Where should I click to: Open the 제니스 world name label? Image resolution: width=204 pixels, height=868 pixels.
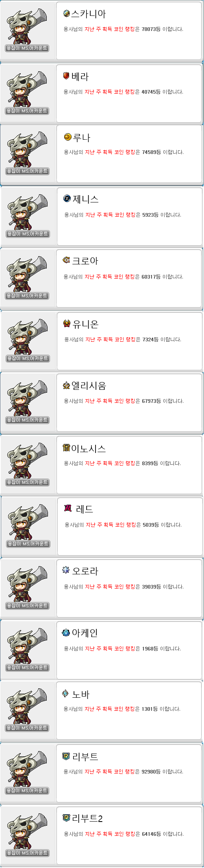(x=86, y=199)
